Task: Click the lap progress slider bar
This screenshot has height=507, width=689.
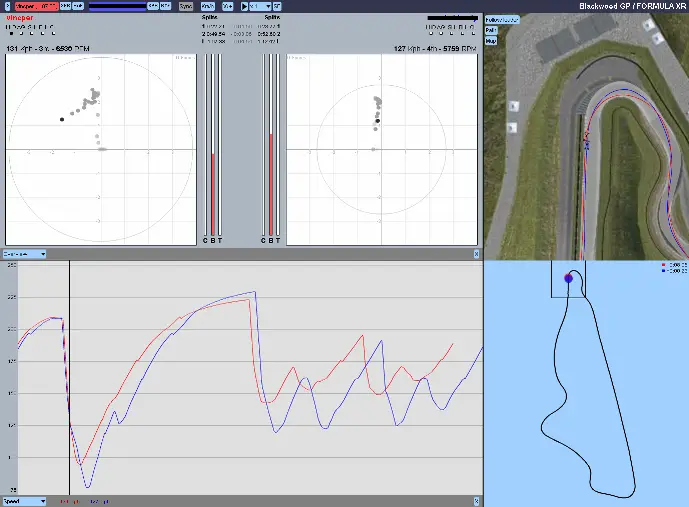Action: [116, 6]
